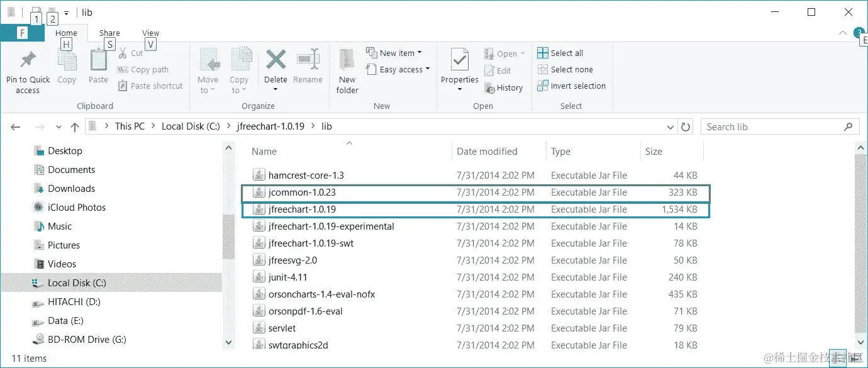868x368 pixels.
Task: Switch to the Home tab
Action: 66,33
